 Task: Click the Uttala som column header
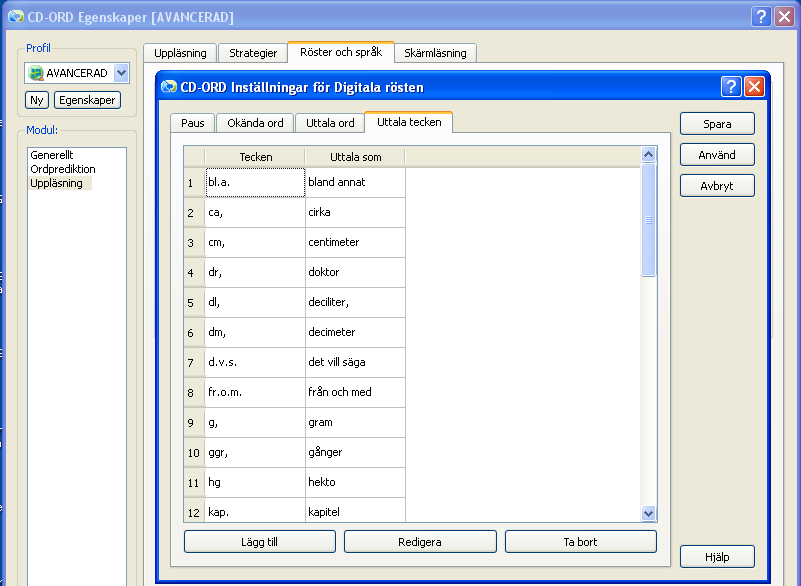pyautogui.click(x=356, y=157)
